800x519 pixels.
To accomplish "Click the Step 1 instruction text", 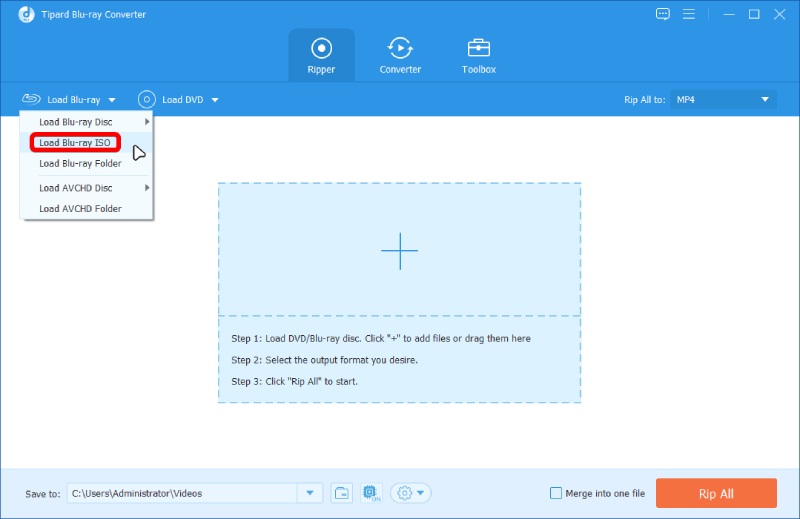I will click(x=381, y=338).
